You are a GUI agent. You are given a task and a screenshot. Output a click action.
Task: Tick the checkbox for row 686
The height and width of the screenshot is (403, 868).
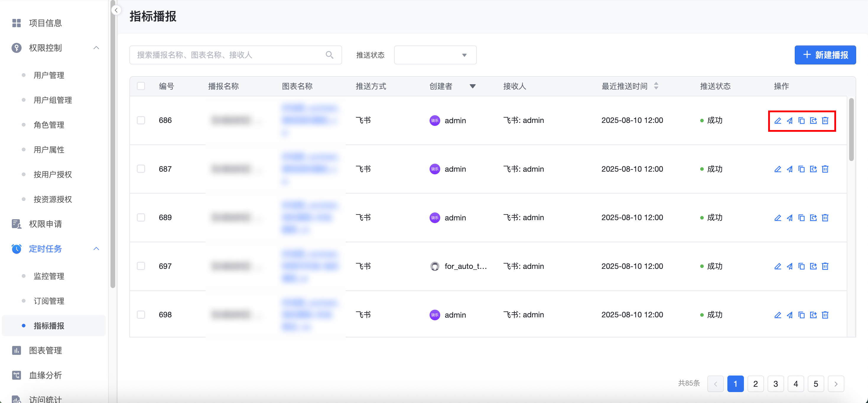[x=141, y=120]
